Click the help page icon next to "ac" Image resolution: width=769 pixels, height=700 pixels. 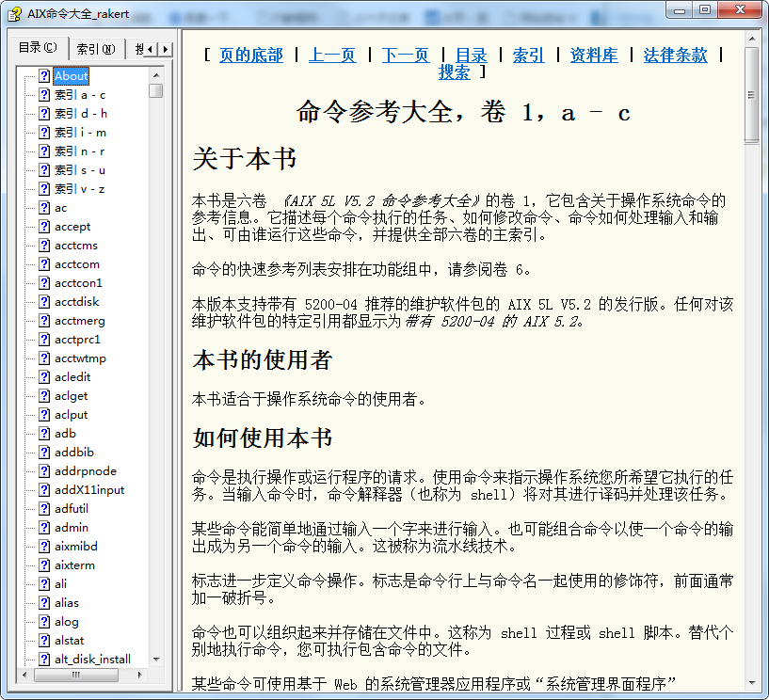(x=45, y=207)
